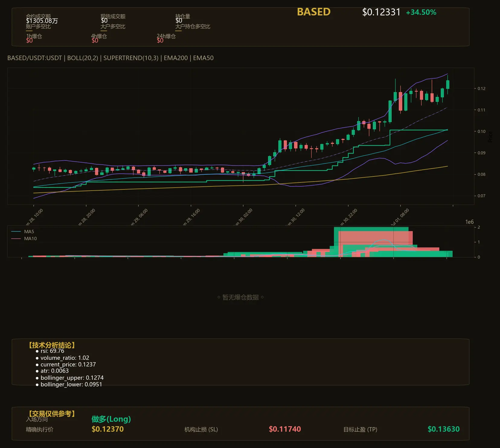The image size is (500, 448).
Task: Click the $0.13630 take profit value
Action: pos(444,429)
